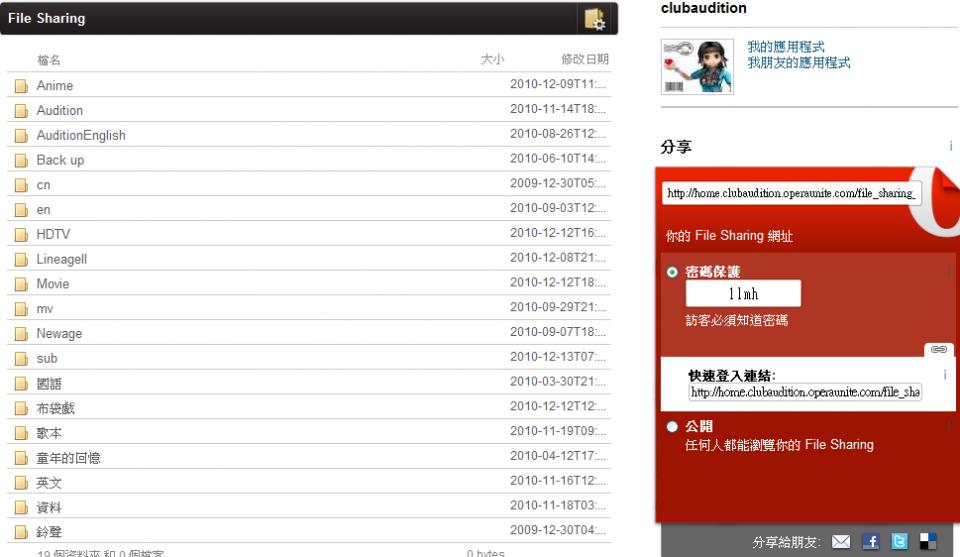Click the folder icon beside LineageII
The image size is (960, 557).
point(21,260)
